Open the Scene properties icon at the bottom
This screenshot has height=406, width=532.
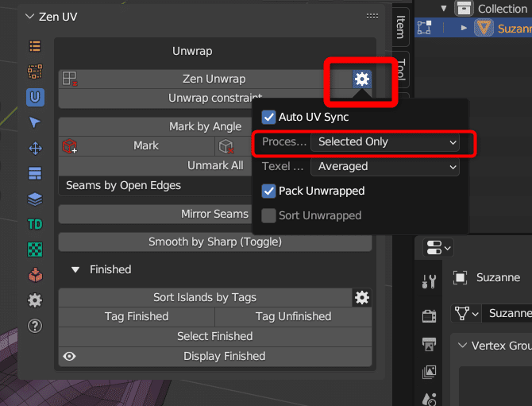pos(429,399)
